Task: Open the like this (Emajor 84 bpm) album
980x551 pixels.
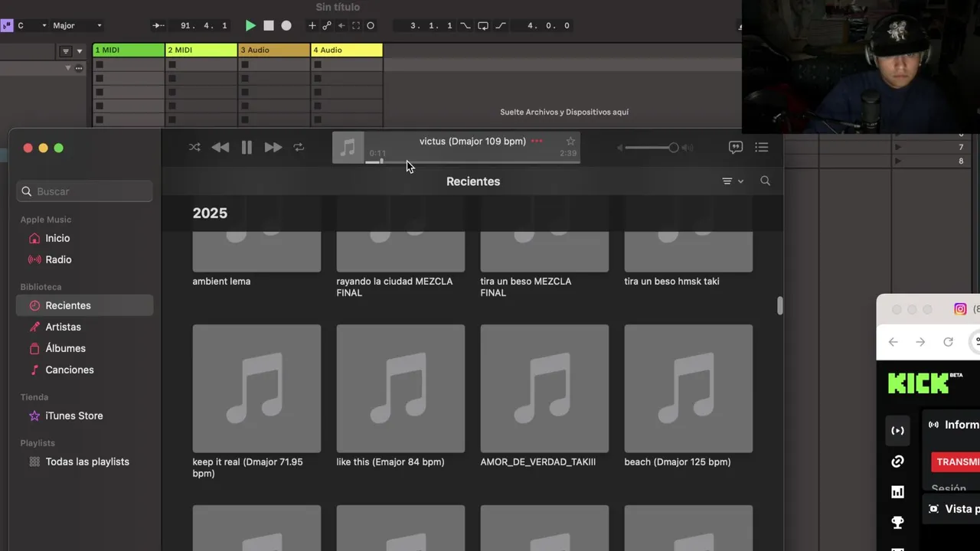Action: 400,389
